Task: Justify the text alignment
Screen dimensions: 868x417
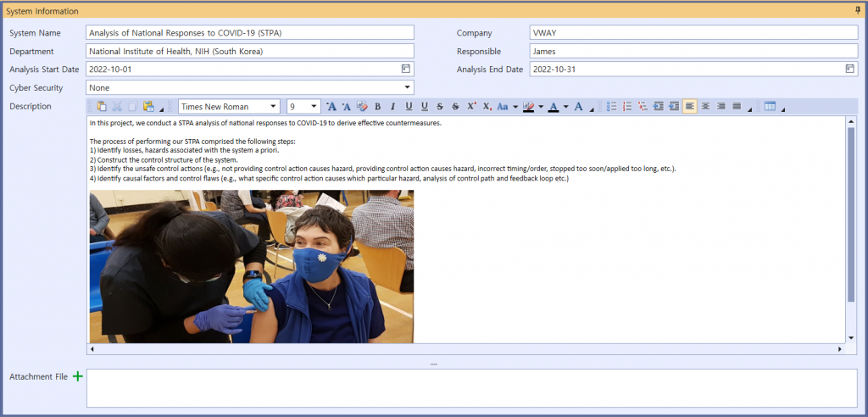Action: [x=737, y=106]
